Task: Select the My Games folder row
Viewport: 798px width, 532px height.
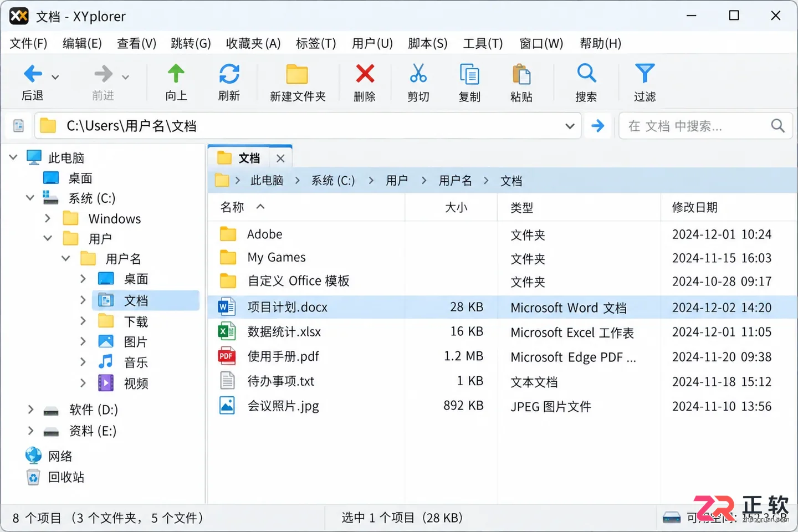Action: point(503,258)
